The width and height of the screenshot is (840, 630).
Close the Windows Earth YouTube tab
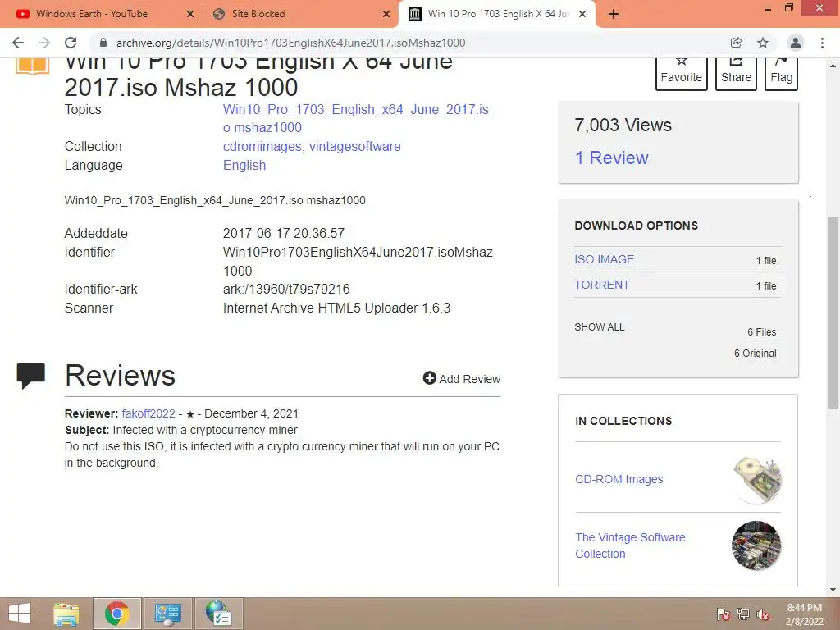click(190, 15)
